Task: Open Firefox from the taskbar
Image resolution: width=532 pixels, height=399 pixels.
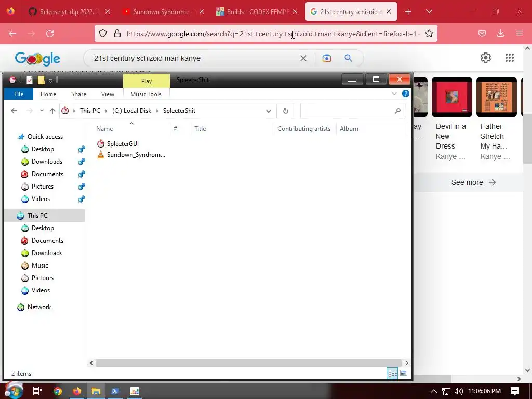Action: point(77,391)
